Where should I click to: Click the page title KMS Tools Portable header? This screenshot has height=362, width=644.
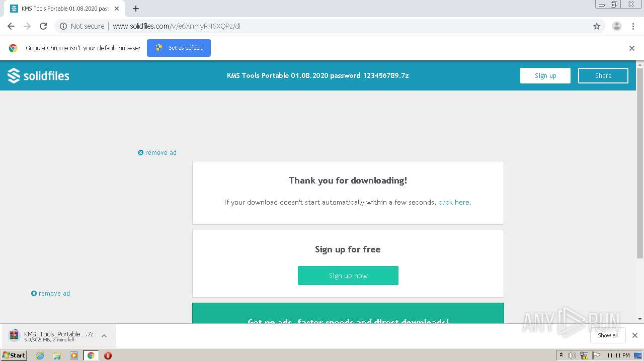point(318,75)
